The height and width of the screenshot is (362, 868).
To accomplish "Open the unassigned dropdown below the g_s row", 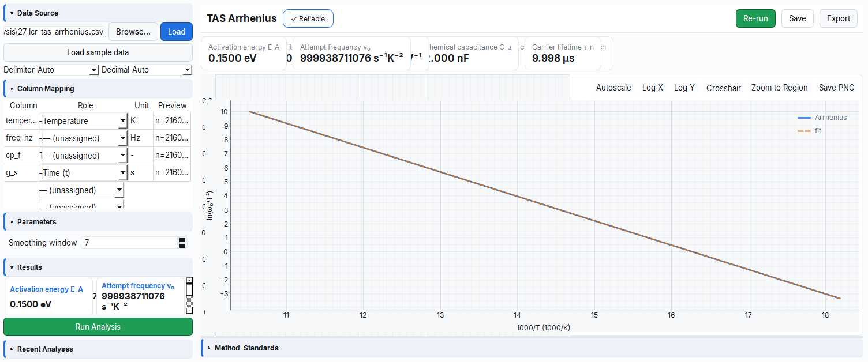I will 81,190.
